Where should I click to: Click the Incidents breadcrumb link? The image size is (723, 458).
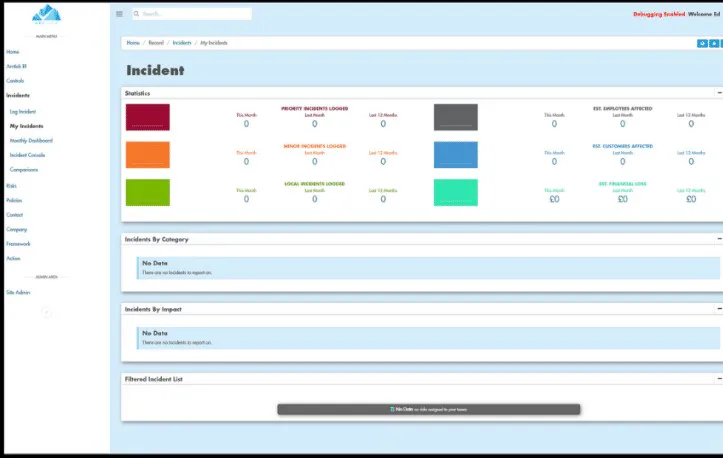click(182, 43)
